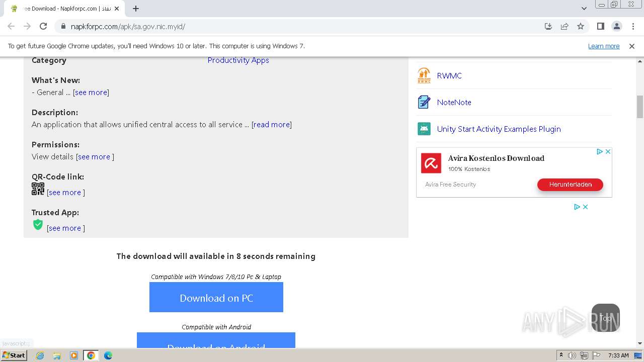Click the RWMC app icon
644x362 pixels.
point(424,76)
